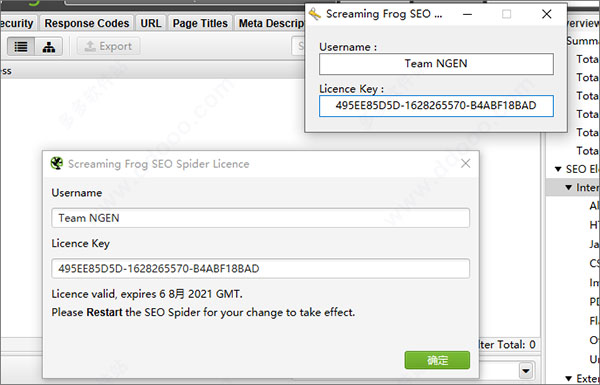Open the Meta Description tab
Image resolution: width=600 pixels, height=385 pixels.
tap(270, 23)
